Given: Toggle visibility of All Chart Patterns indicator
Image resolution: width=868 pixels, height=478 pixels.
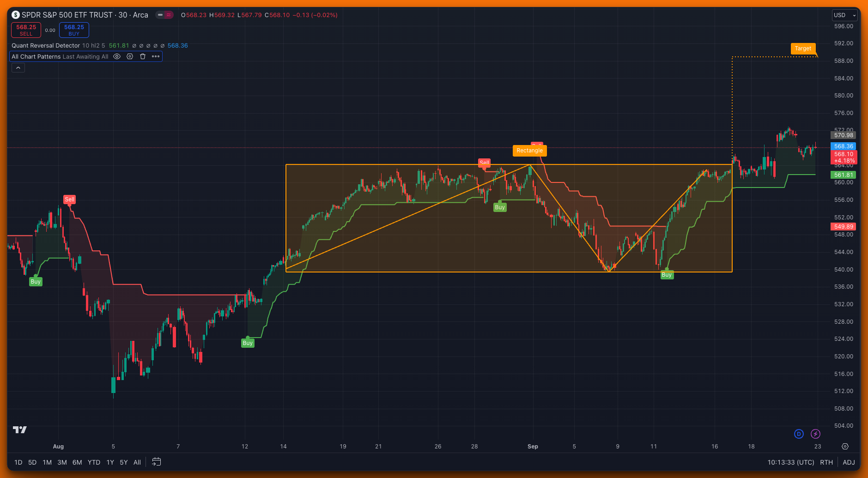Looking at the screenshot, I should tap(117, 56).
